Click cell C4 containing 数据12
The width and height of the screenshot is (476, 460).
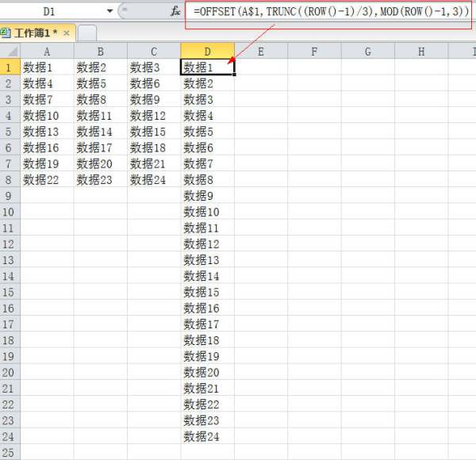[x=153, y=116]
